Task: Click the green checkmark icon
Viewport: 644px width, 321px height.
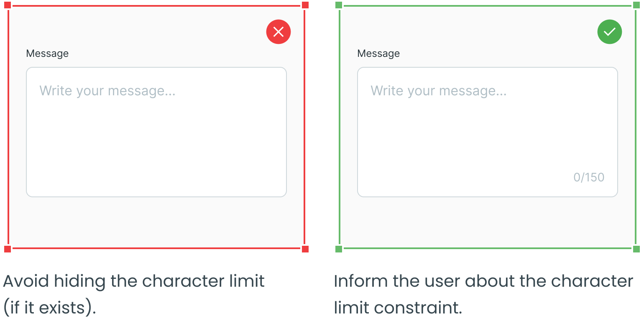Action: point(610,32)
